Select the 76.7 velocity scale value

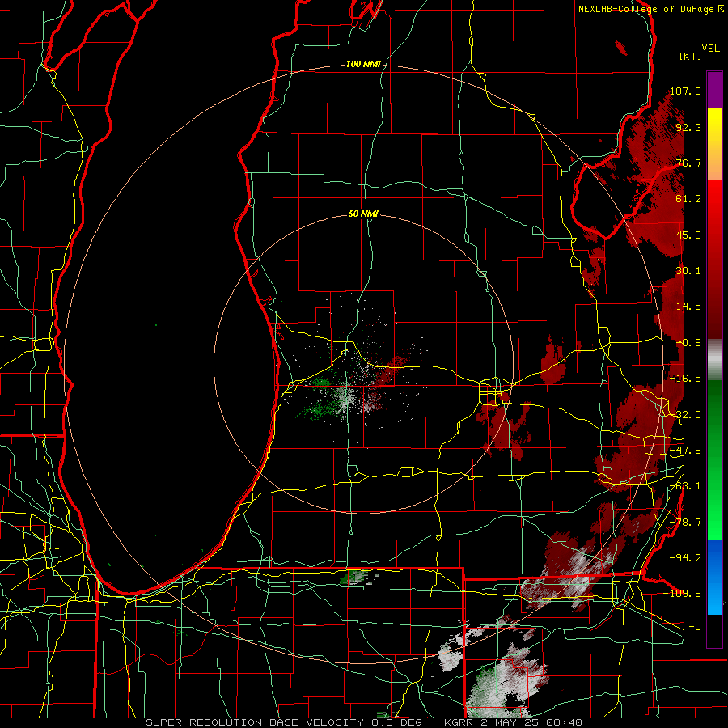click(688, 163)
